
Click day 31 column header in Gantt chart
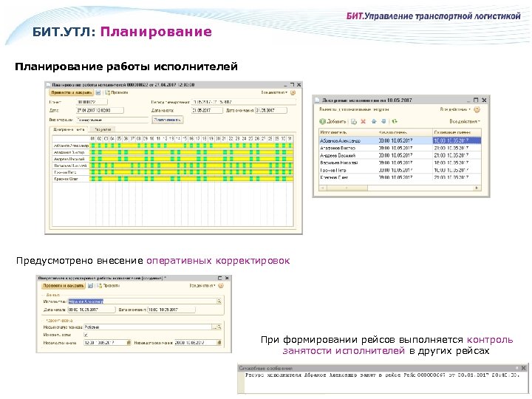(290, 139)
